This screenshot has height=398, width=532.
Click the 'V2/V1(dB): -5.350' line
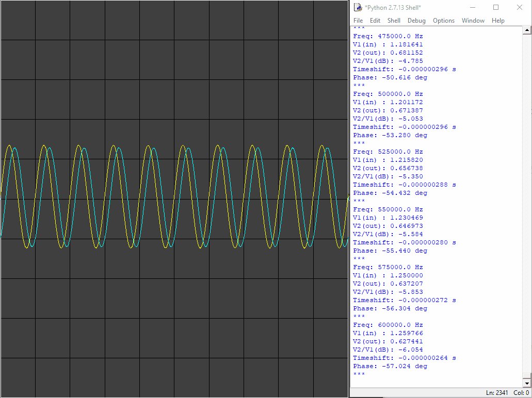point(388,176)
